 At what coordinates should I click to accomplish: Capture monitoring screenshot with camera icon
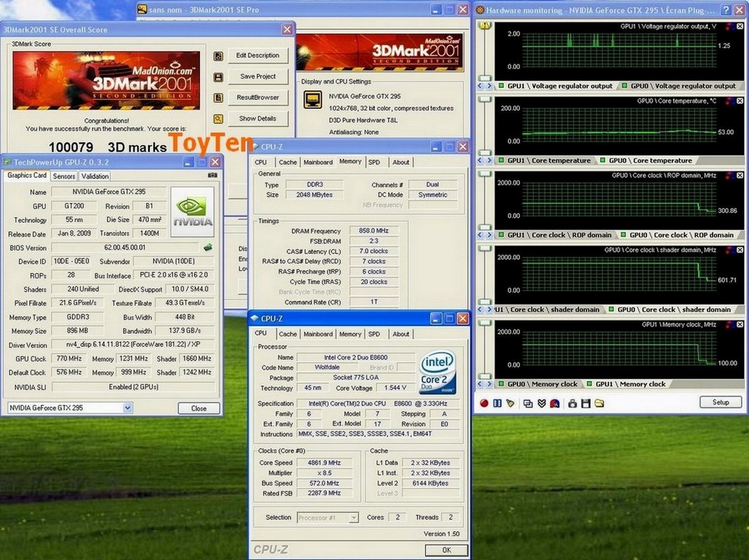pyautogui.click(x=572, y=404)
